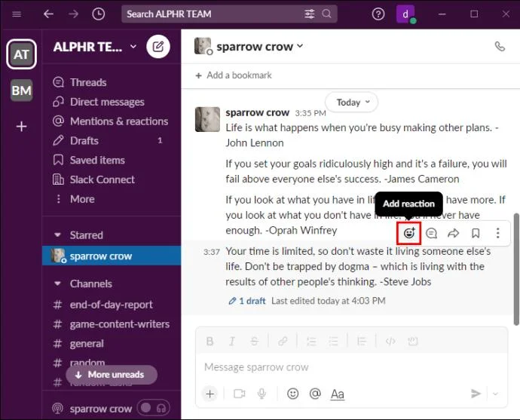
Task: Open the sparrow crow conversation details dropdown
Action: pos(260,47)
